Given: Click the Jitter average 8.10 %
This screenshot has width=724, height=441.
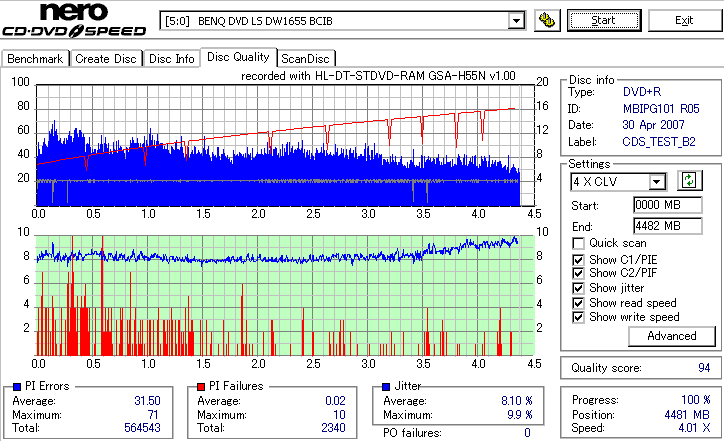Looking at the screenshot, I should (517, 401).
